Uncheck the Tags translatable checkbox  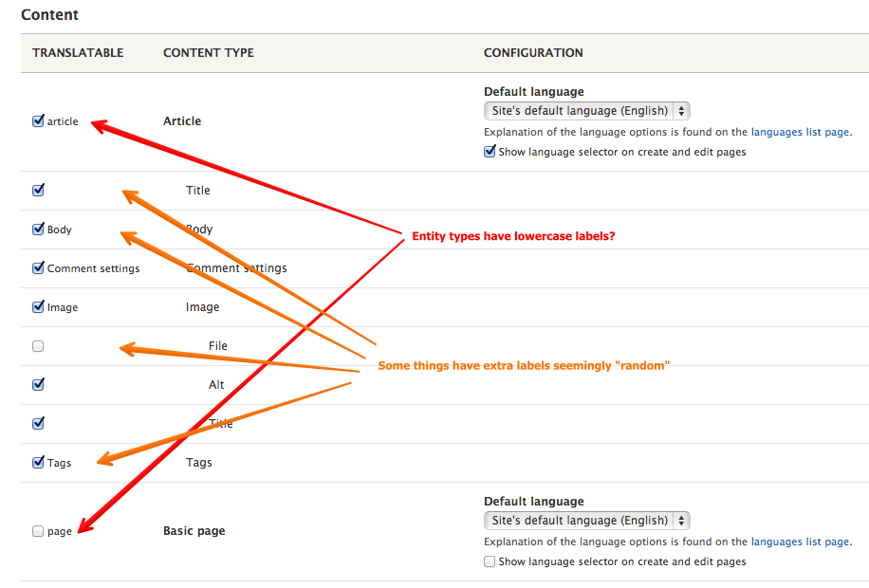tap(38, 462)
